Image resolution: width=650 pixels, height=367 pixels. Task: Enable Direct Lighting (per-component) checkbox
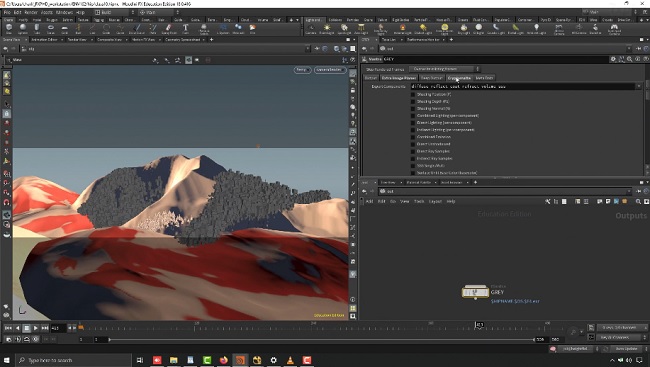(x=413, y=123)
